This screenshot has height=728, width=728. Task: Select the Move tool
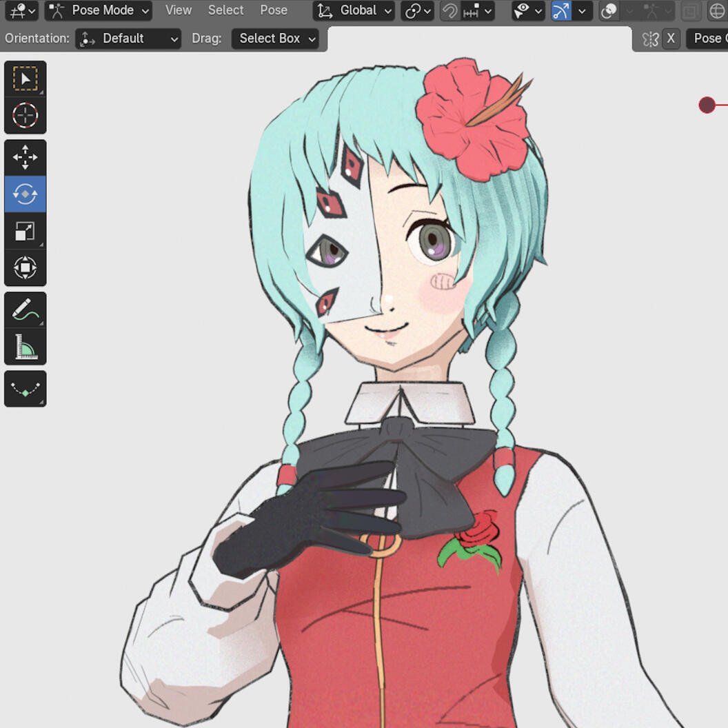click(25, 157)
